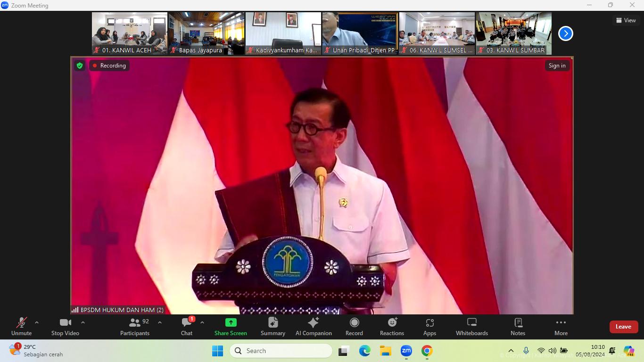
Task: Open Google Chrome from the taskbar
Action: (427, 351)
